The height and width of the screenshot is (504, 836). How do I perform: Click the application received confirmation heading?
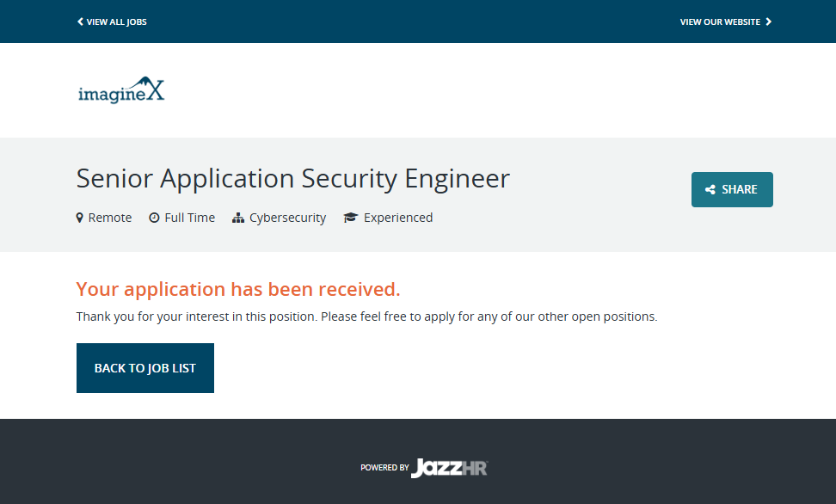[238, 289]
